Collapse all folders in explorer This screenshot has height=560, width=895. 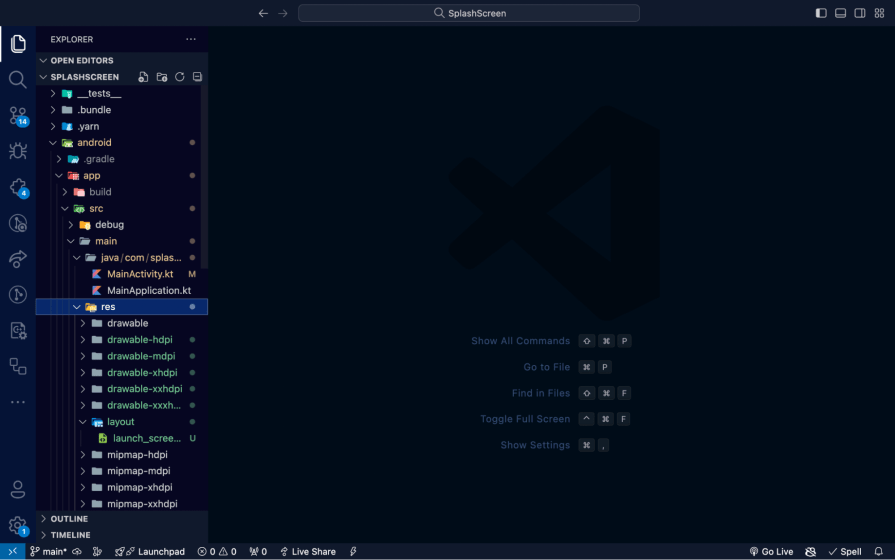pyautogui.click(x=197, y=77)
